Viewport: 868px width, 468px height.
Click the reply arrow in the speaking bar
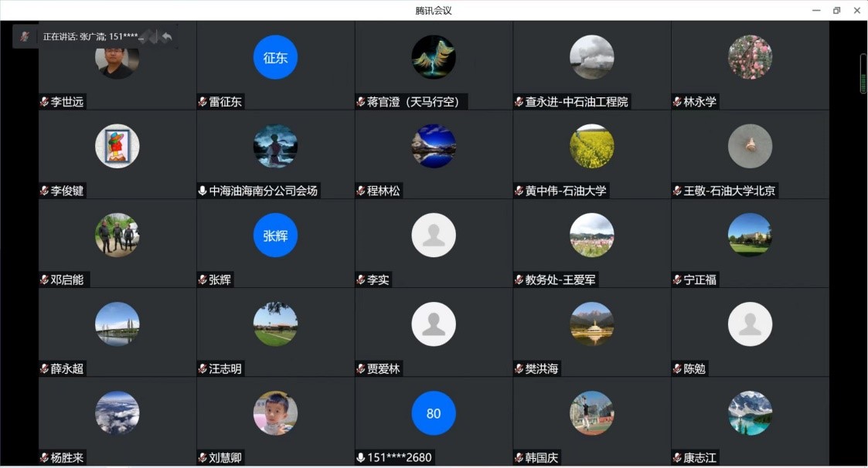[x=167, y=36]
